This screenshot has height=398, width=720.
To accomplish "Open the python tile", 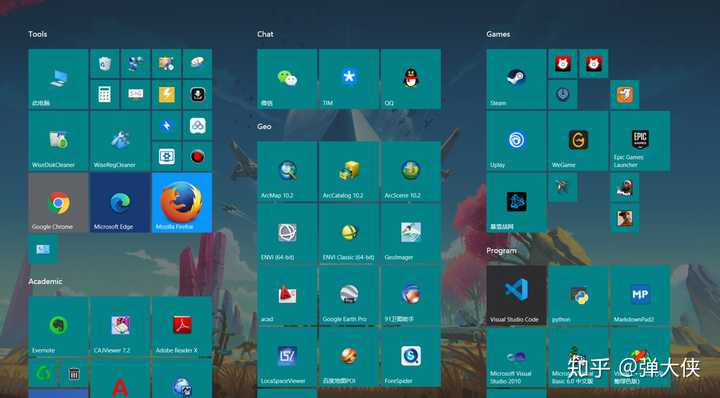I will pos(578,295).
